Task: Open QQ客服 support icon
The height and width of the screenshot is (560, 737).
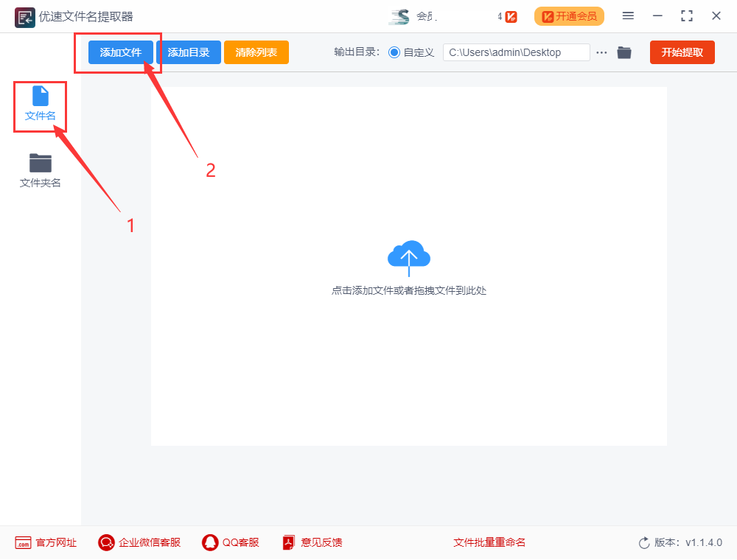Action: tap(209, 542)
